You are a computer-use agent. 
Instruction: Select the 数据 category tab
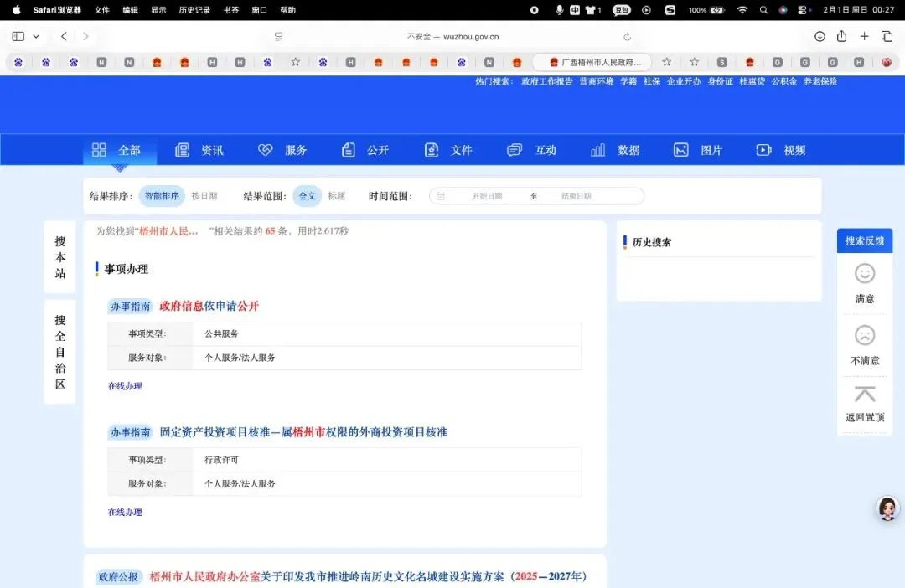point(615,150)
